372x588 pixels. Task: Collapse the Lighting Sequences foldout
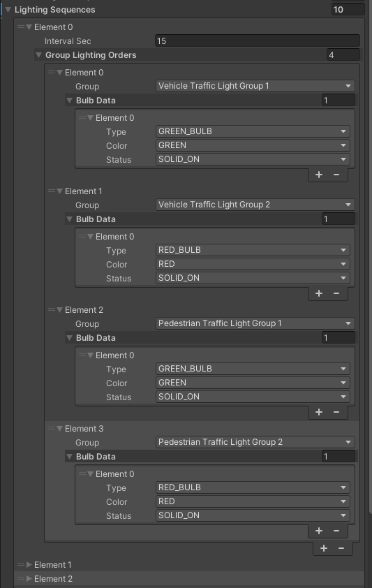point(8,10)
